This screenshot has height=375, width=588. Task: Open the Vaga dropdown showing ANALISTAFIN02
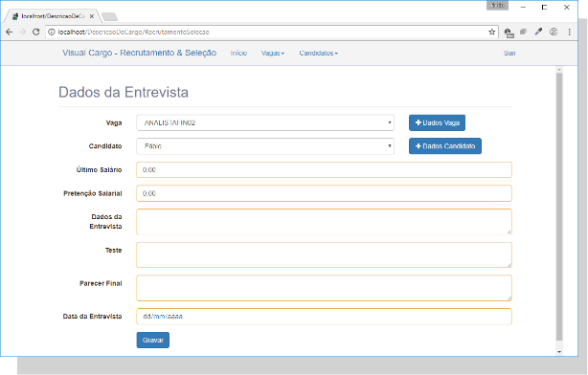coord(265,122)
